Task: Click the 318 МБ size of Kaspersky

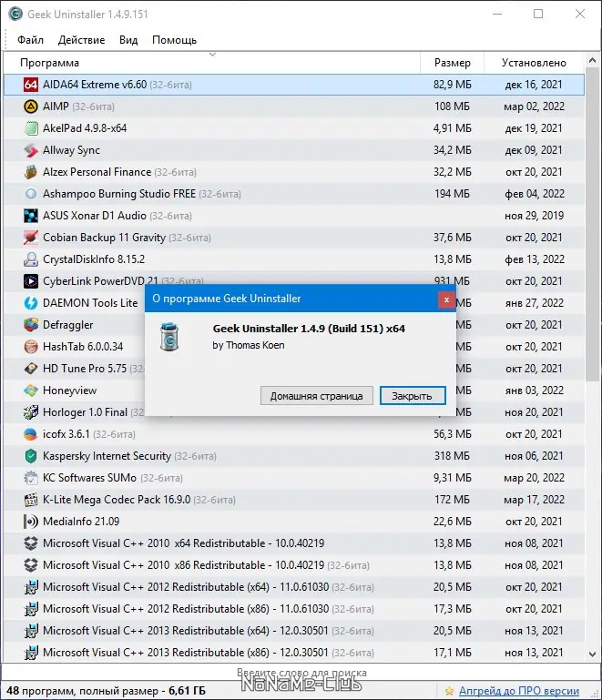Action: coord(452,456)
